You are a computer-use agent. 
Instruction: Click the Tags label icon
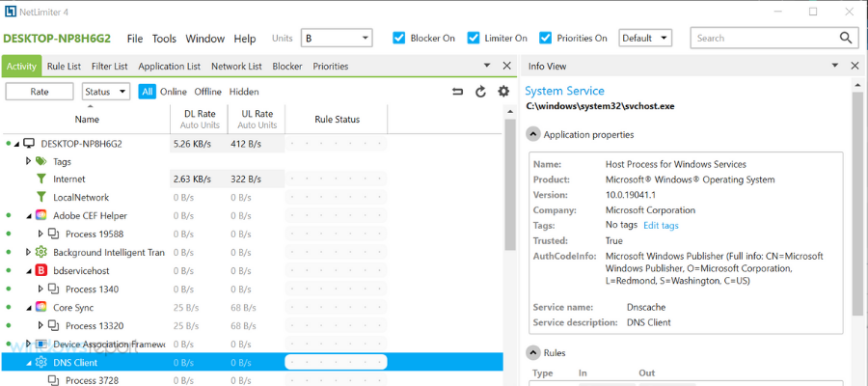pyautogui.click(x=41, y=162)
